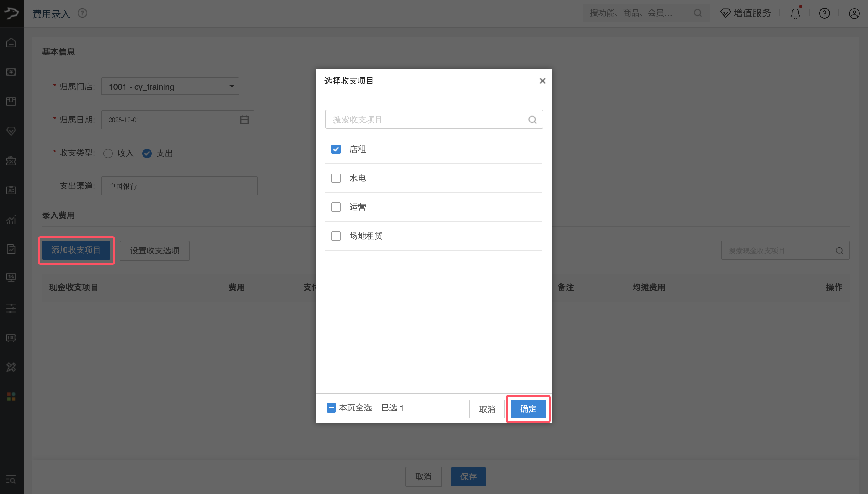Open the user avatar icon at top right

coord(854,13)
